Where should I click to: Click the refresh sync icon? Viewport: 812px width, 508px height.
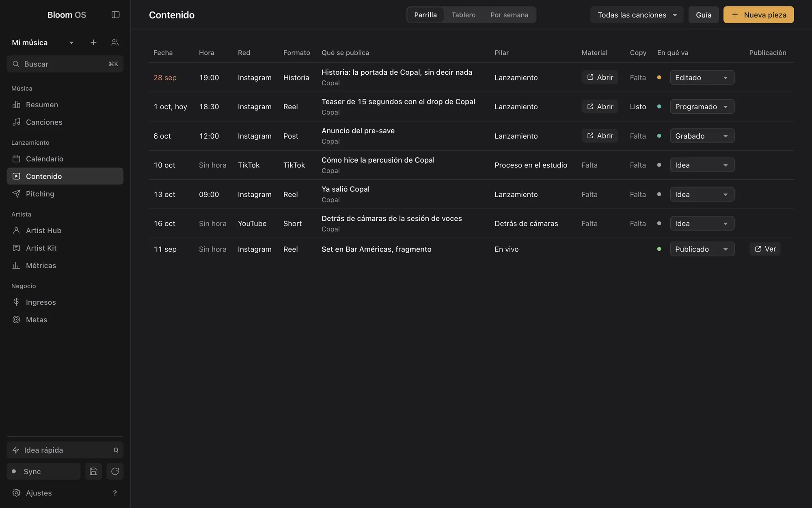coord(115,471)
